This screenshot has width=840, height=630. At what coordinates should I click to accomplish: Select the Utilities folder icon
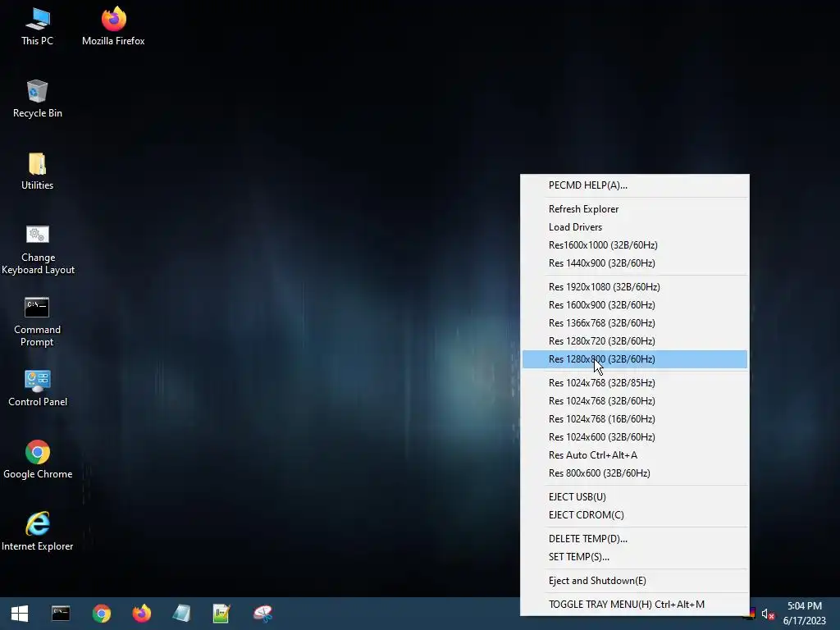[x=38, y=171]
